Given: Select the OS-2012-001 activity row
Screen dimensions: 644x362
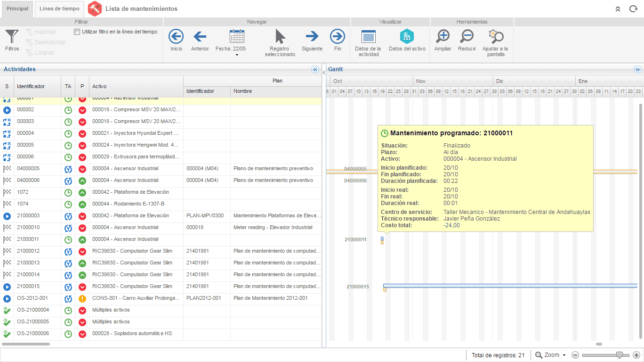Looking at the screenshot, I should (x=161, y=298).
